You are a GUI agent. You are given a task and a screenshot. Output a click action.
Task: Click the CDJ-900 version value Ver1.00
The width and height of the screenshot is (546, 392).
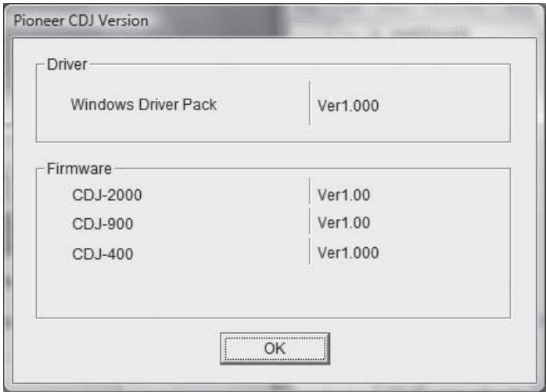click(343, 223)
